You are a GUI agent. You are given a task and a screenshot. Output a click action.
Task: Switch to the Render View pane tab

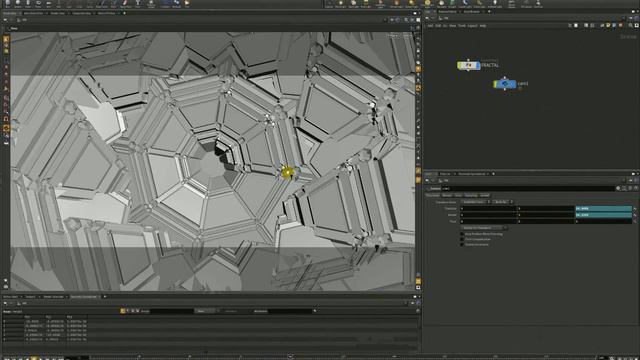[58, 13]
